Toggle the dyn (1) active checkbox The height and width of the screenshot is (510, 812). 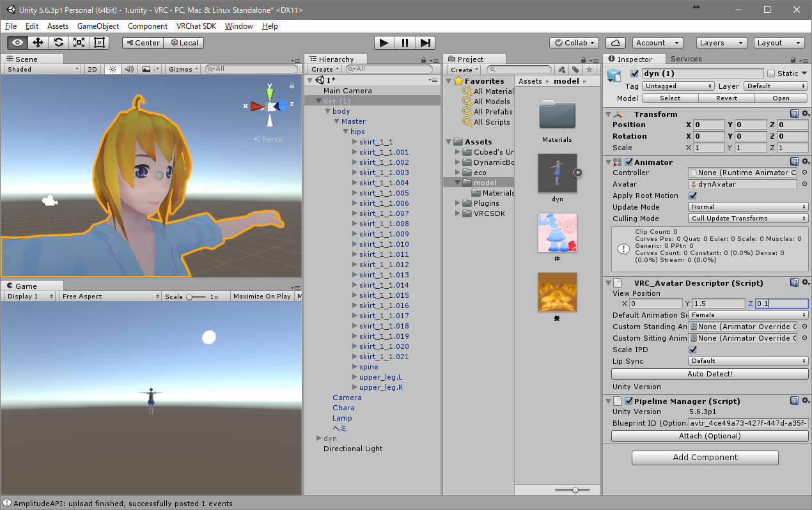pyautogui.click(x=634, y=73)
